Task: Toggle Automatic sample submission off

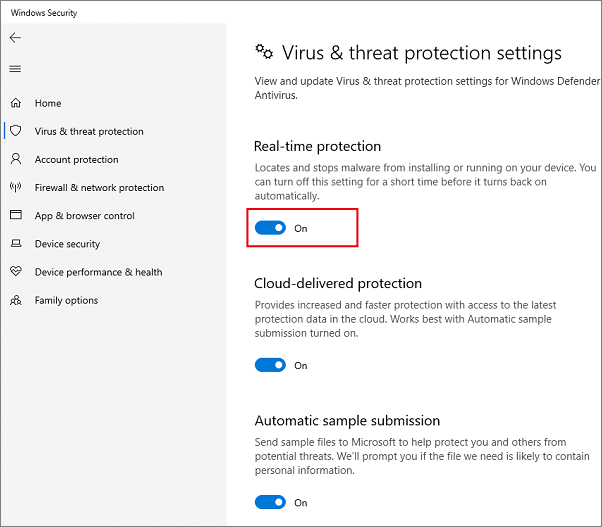Action: pyautogui.click(x=270, y=502)
